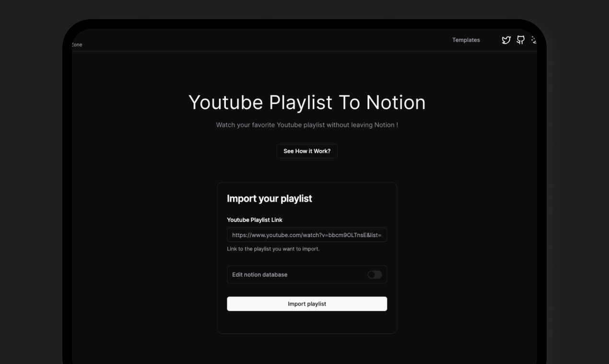Open the Templates navigation link
Screen dimensions: 609x364
(x=466, y=40)
